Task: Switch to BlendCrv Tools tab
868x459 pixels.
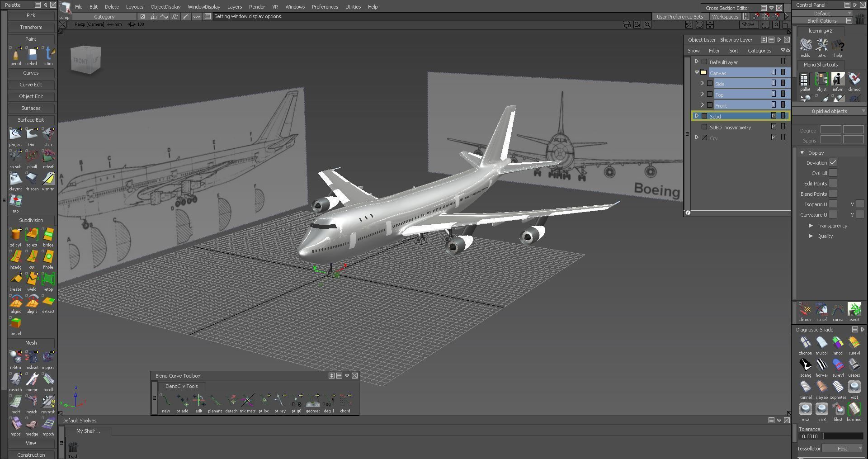Action: pyautogui.click(x=181, y=386)
